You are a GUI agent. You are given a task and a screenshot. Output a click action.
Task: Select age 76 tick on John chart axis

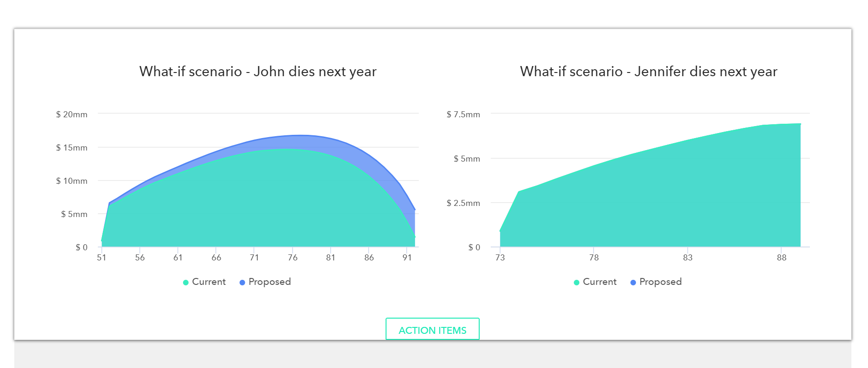pos(292,258)
